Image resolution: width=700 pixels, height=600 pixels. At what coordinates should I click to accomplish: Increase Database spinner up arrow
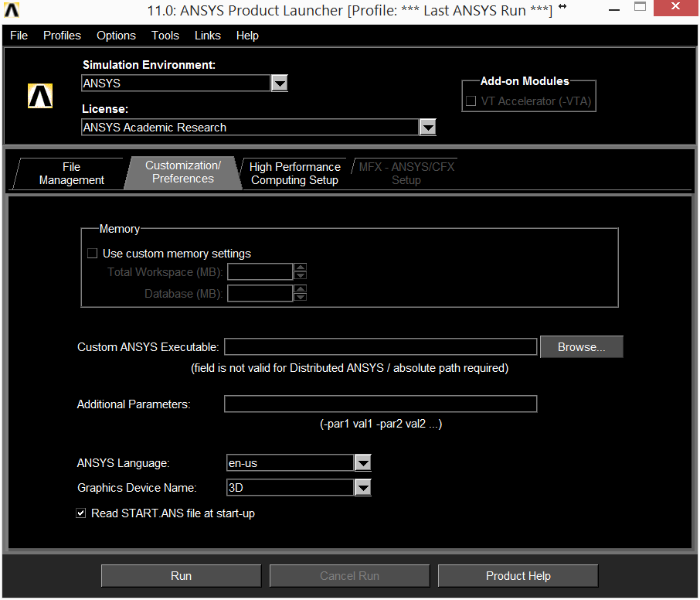(x=301, y=289)
